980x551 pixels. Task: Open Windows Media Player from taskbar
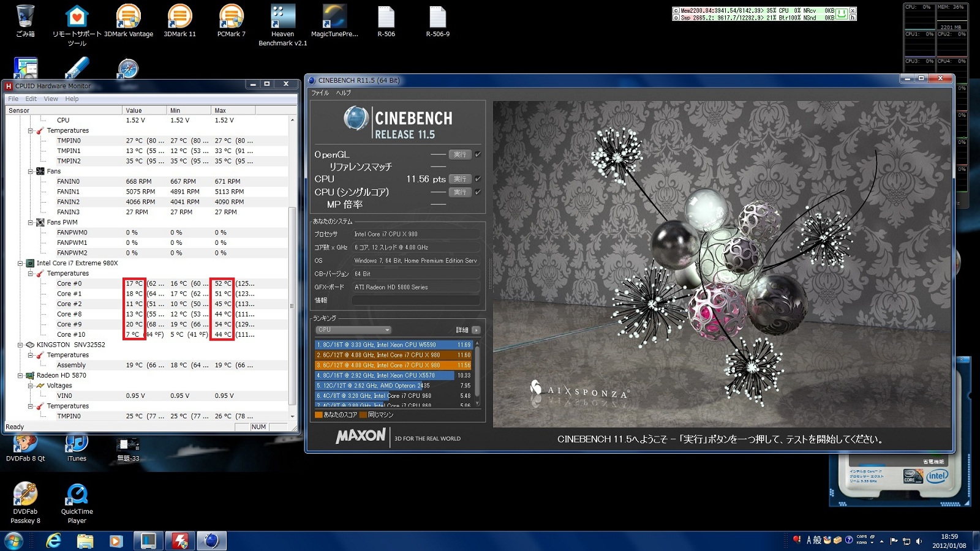click(x=116, y=541)
